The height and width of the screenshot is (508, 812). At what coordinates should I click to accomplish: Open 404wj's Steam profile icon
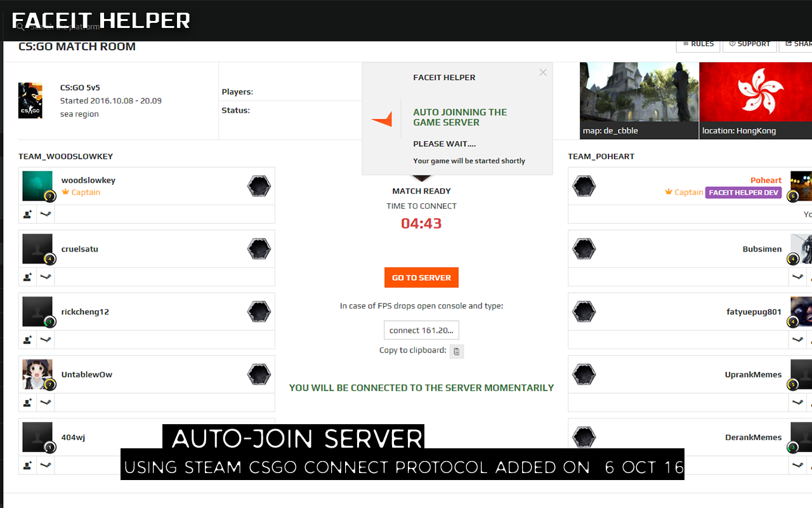pos(46,465)
